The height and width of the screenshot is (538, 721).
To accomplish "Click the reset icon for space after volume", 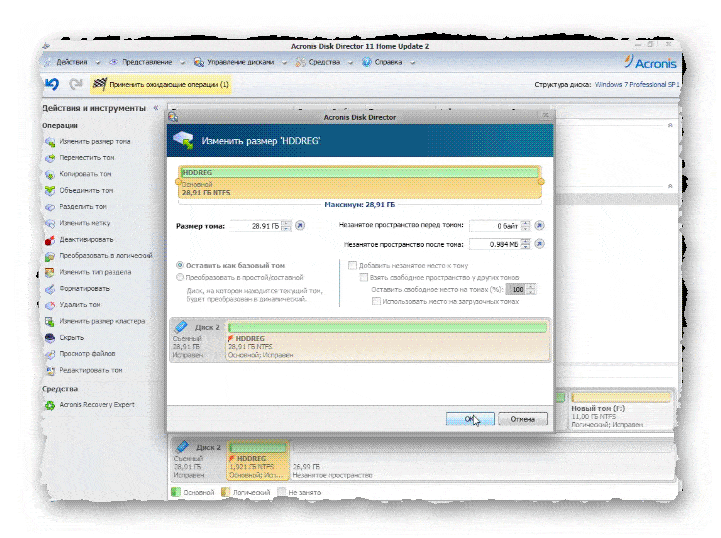I will 540,244.
